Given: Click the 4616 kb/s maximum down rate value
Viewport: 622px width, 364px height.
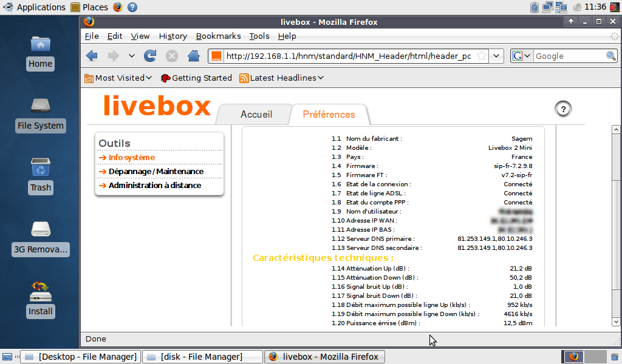Looking at the screenshot, I should click(518, 314).
